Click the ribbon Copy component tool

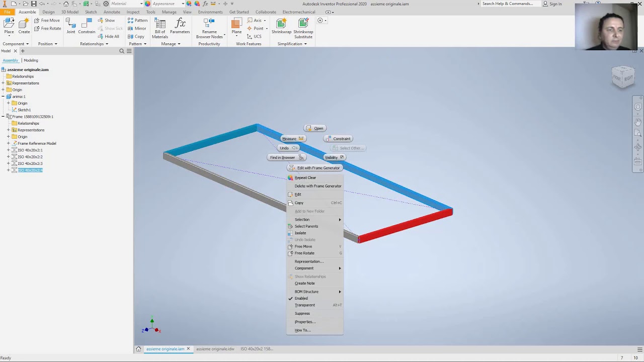click(x=136, y=36)
